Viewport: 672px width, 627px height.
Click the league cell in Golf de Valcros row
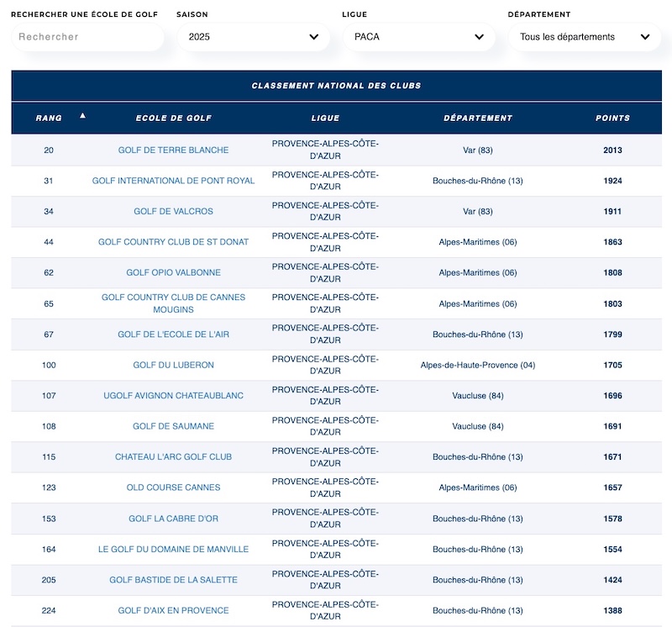pos(325,211)
